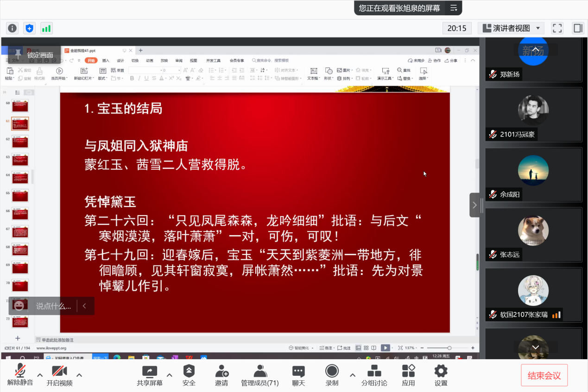The image size is (588, 392).
Task: Open the screen-share banner menu icon
Action: click(454, 8)
